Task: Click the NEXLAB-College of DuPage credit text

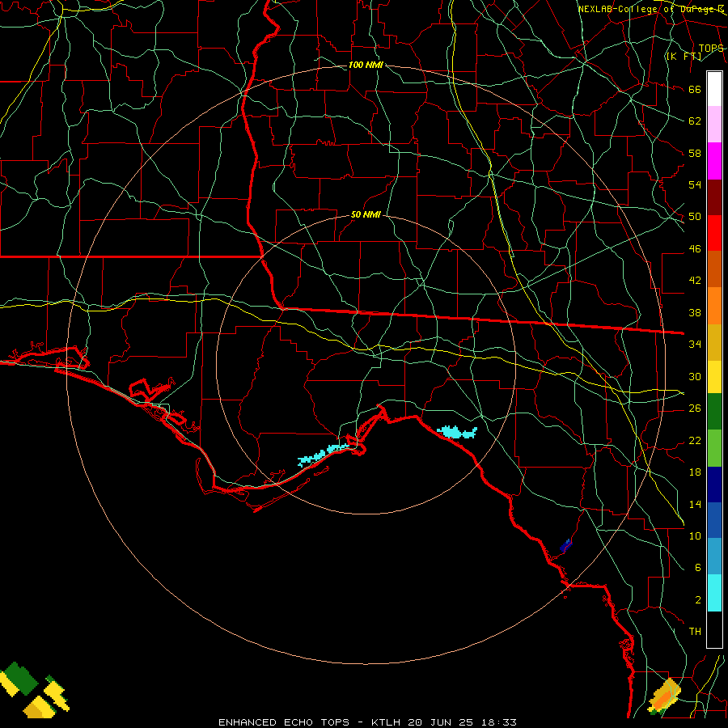Action: pos(650,9)
